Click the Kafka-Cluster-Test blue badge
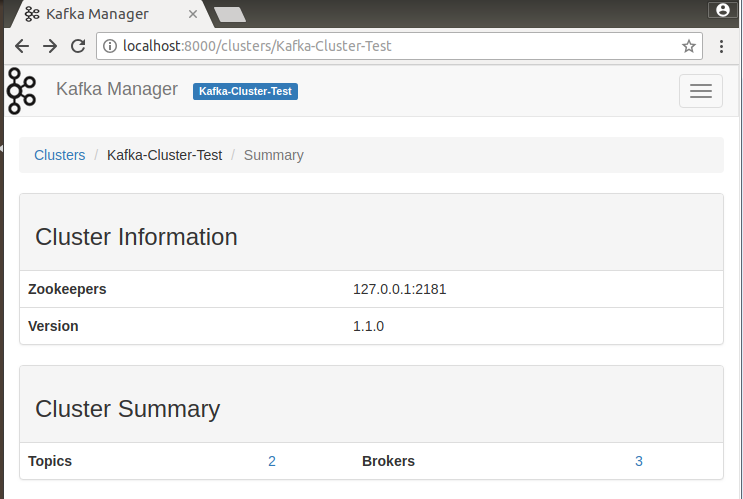Viewport: 743px width, 499px height. coord(245,91)
